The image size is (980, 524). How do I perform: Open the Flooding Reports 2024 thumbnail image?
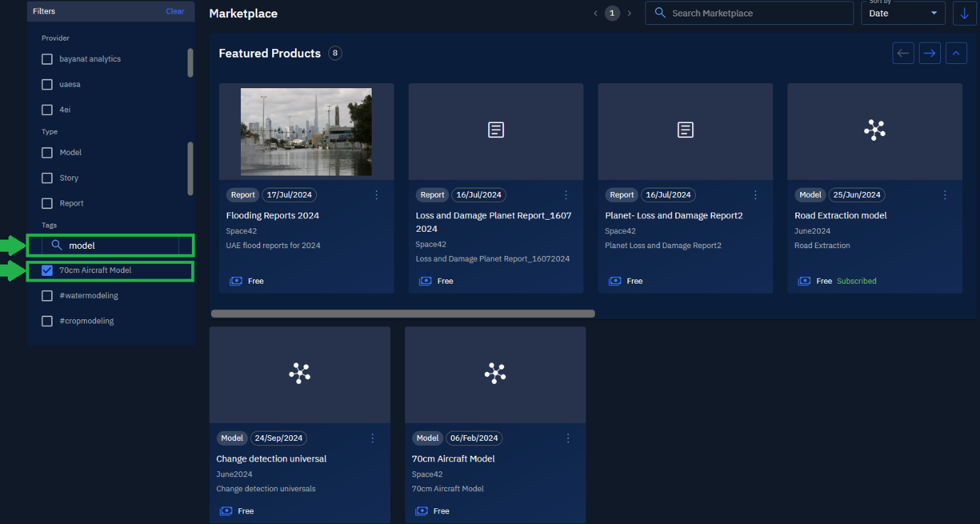[306, 132]
